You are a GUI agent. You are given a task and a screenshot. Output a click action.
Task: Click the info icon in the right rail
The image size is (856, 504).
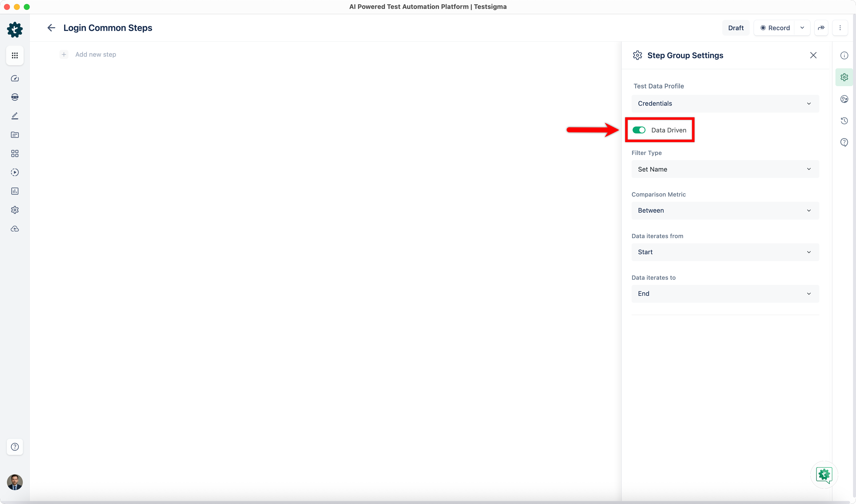[x=844, y=55]
